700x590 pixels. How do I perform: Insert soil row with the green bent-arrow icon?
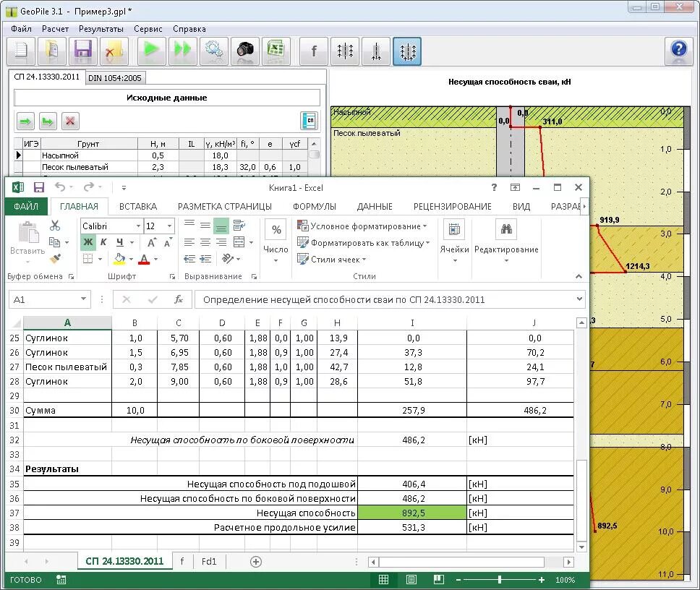click(48, 121)
